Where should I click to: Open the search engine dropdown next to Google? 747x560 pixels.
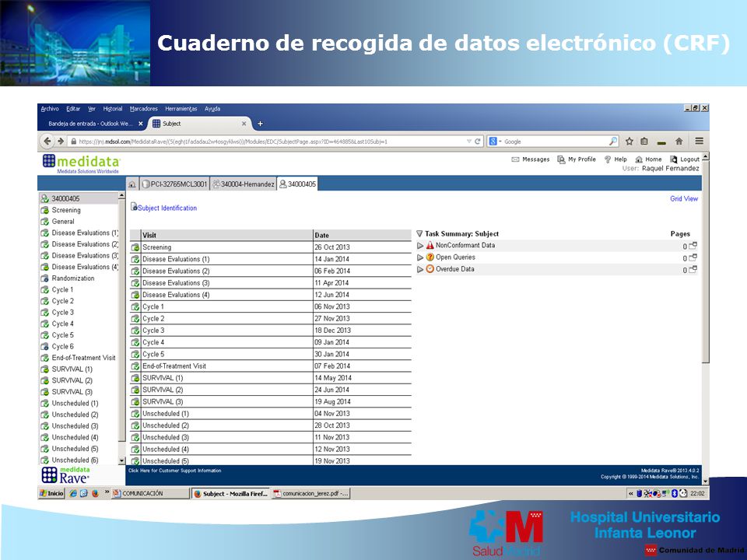click(x=500, y=142)
